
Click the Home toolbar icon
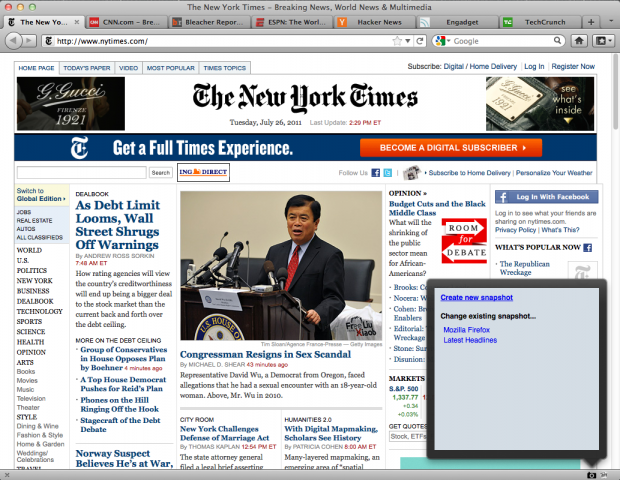578,41
